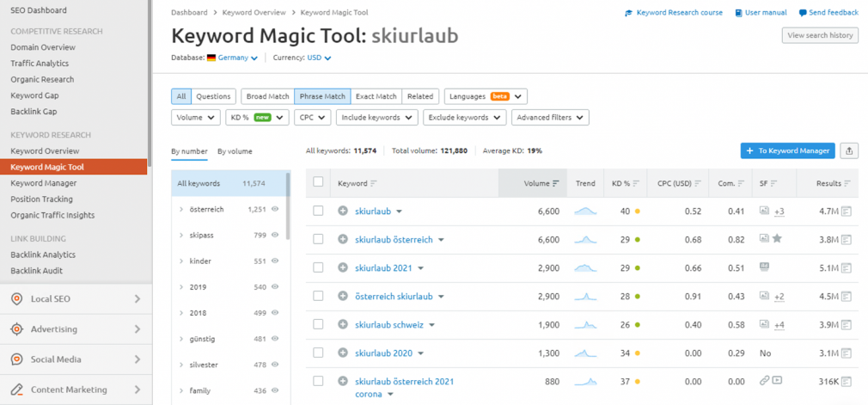Switch to Exact Match
Viewport: 868px width, 405px height.
point(376,96)
